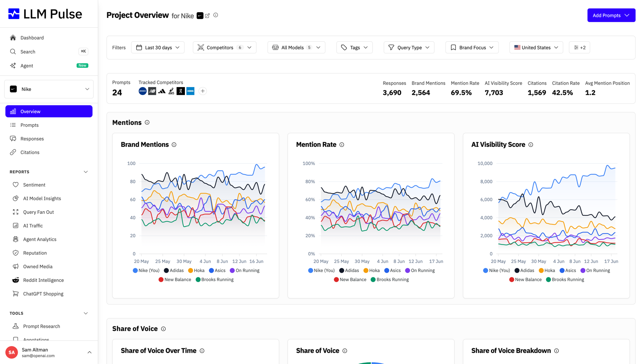The height and width of the screenshot is (364, 644).
Task: Select the Overview menu item
Action: (x=49, y=111)
